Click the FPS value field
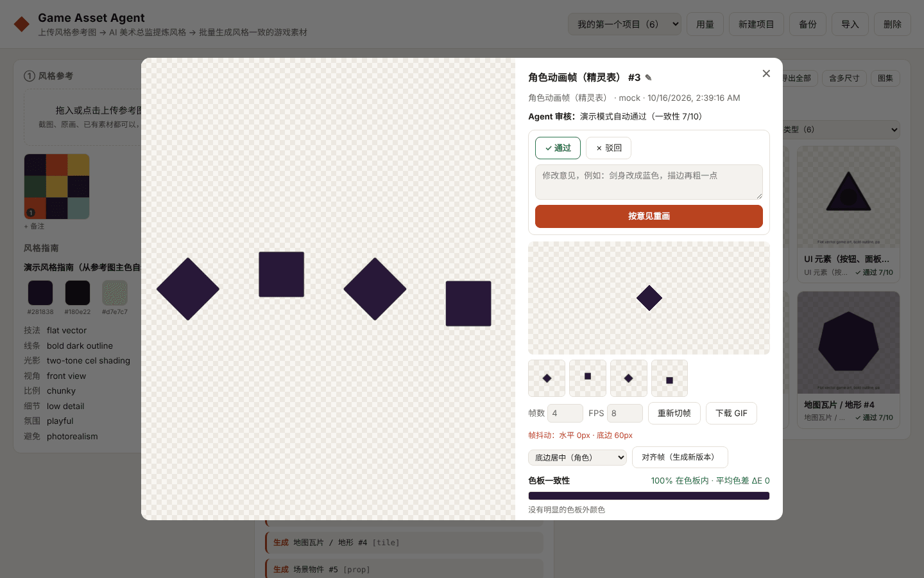 pyautogui.click(x=624, y=413)
